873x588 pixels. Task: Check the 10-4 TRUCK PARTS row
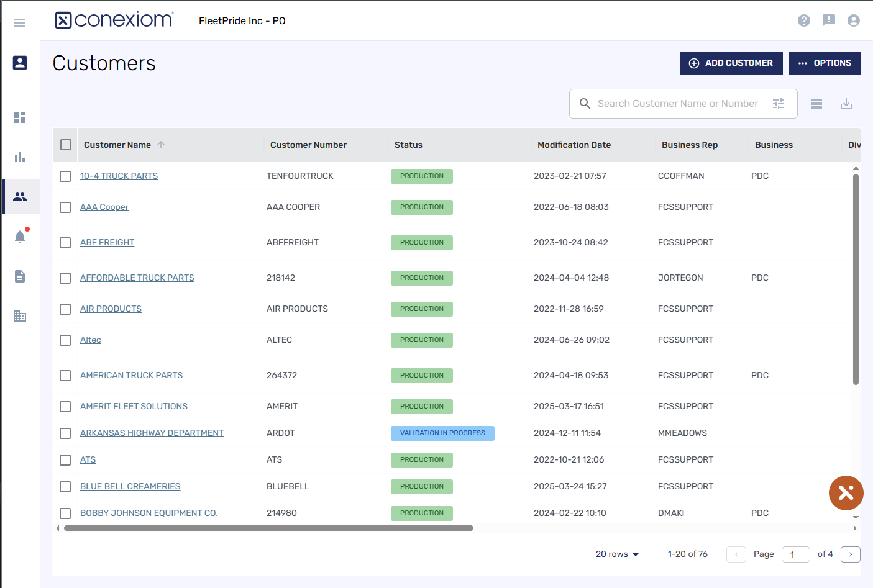point(65,176)
